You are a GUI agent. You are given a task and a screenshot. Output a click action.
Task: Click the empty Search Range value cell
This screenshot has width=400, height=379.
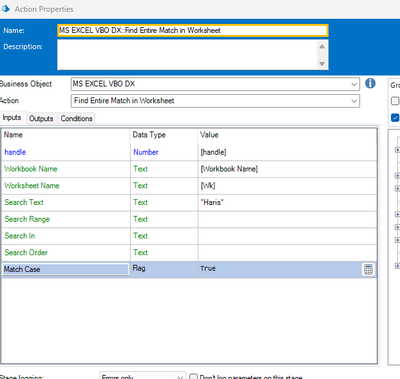tap(287, 219)
